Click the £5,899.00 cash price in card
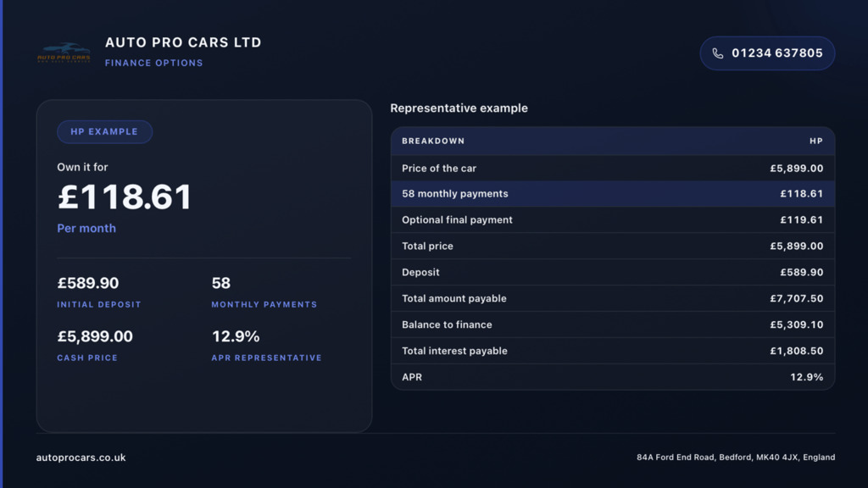The height and width of the screenshot is (488, 868). click(95, 336)
